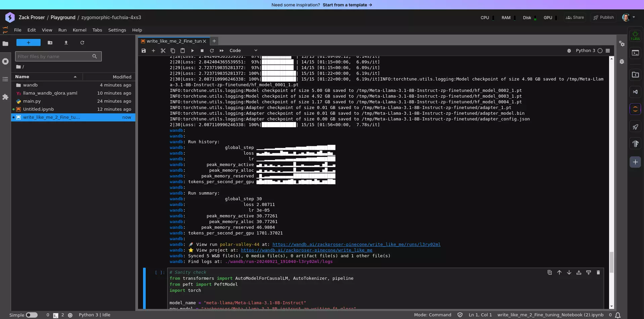The image size is (644, 319).
Task: Upload files using the file browser upload icon
Action: coord(66,43)
